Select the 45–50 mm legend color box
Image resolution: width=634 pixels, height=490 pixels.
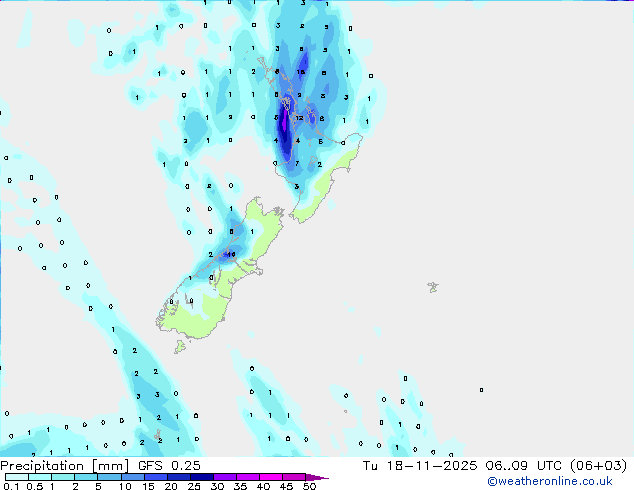click(294, 477)
